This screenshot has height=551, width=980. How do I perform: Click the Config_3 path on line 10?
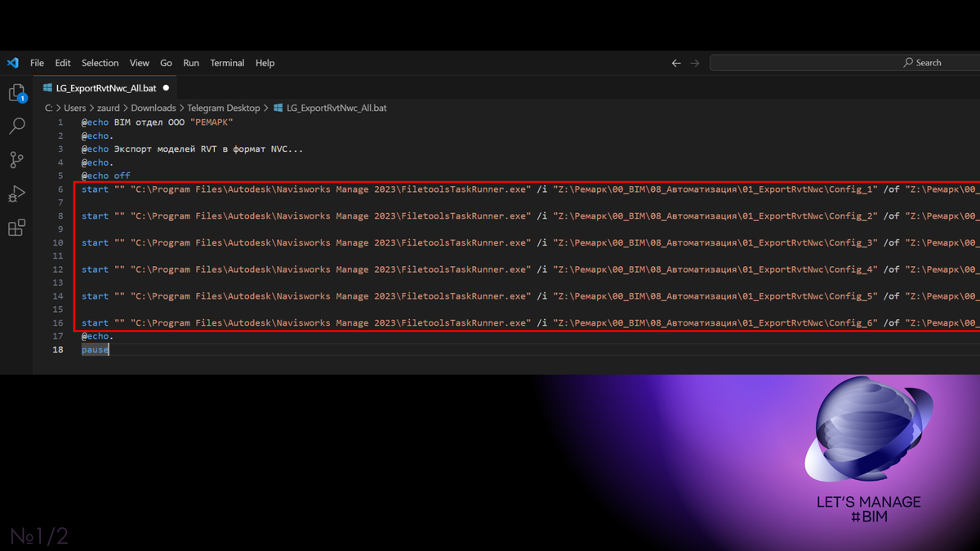coord(715,242)
